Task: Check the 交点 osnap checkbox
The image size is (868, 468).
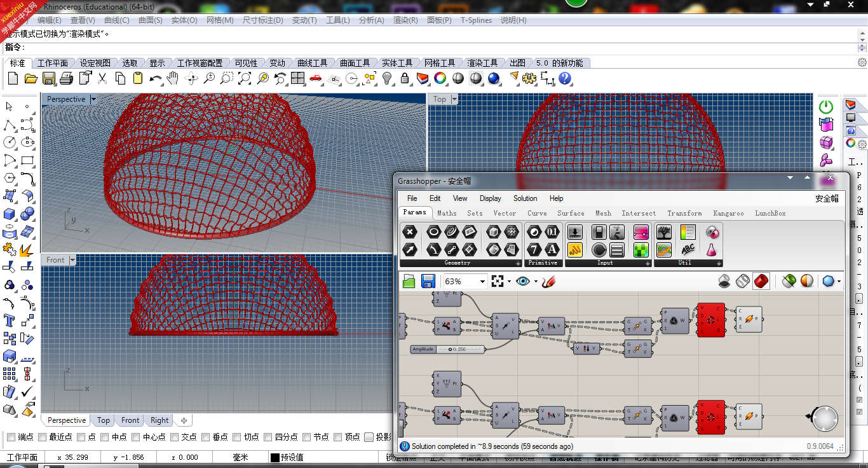Action: pos(175,437)
